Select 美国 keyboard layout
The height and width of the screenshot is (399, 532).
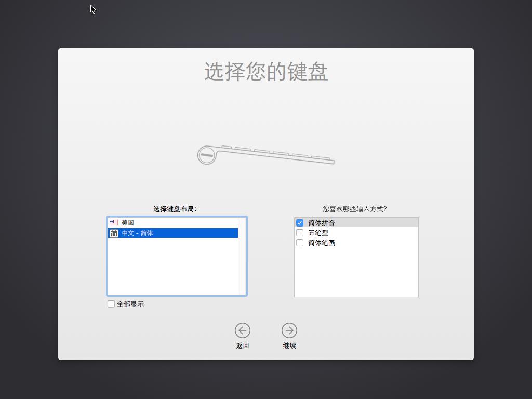tap(156, 222)
